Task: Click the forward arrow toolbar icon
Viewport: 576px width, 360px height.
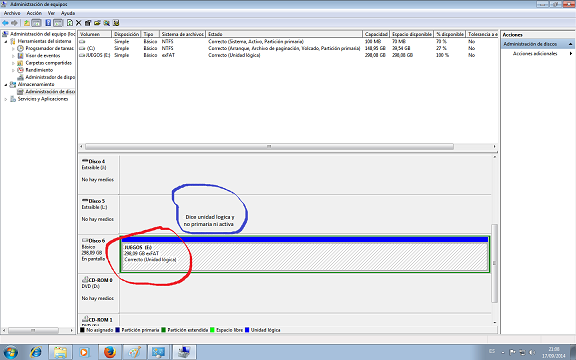Action: (x=14, y=23)
